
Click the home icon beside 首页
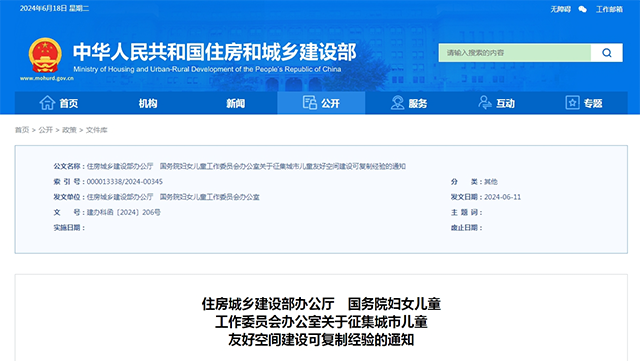pos(47,103)
